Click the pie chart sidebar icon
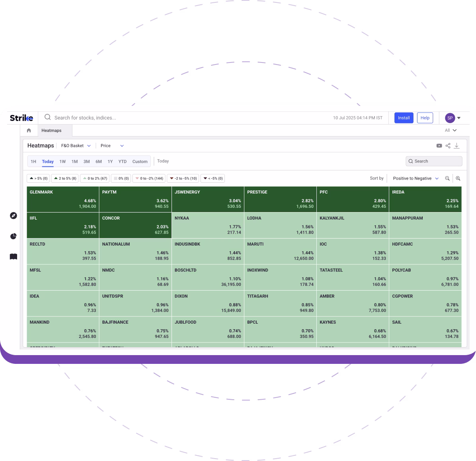This screenshot has width=476, height=461. (13, 236)
